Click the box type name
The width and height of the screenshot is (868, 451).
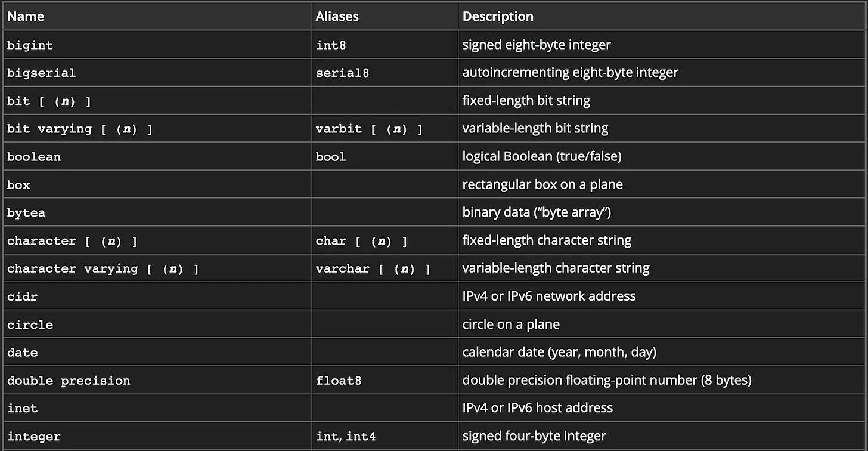point(18,185)
